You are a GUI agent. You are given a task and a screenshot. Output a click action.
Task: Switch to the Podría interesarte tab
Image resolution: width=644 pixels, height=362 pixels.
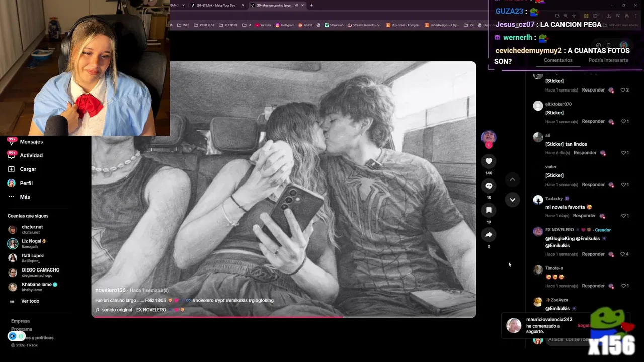point(608,60)
